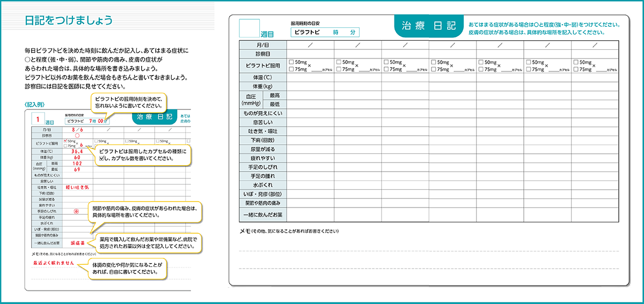Click the 日記をつけましょう heading

(x=69, y=21)
